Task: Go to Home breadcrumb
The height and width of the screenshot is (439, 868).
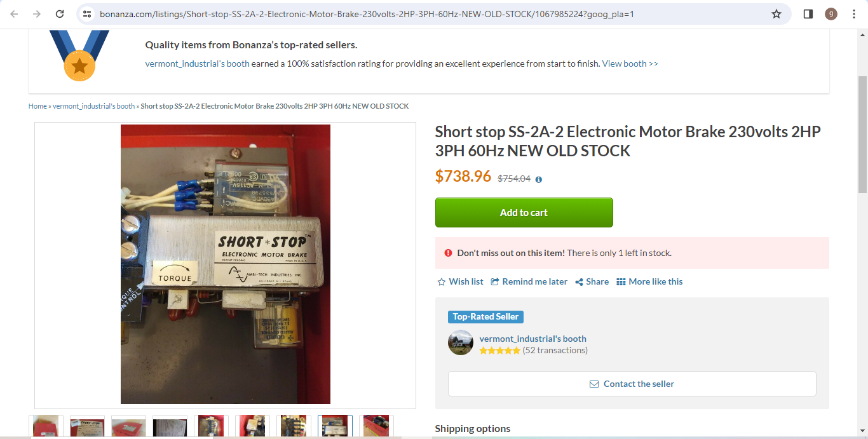Action: pyautogui.click(x=37, y=106)
